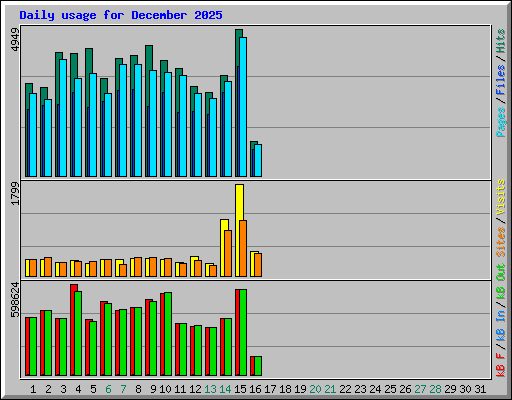512x400 pixels.
Task: Click the "Sites" legend label
Action: 500,242
